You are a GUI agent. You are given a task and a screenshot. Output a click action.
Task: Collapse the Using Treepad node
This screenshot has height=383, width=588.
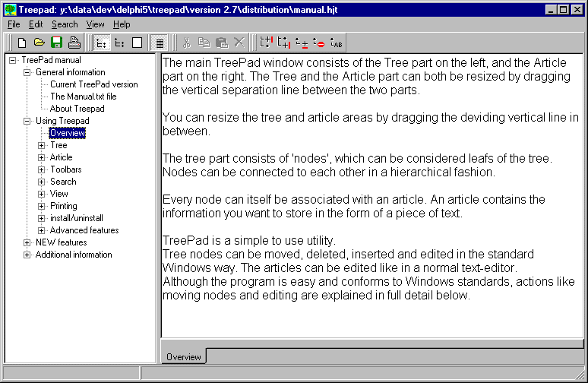pyautogui.click(x=27, y=121)
